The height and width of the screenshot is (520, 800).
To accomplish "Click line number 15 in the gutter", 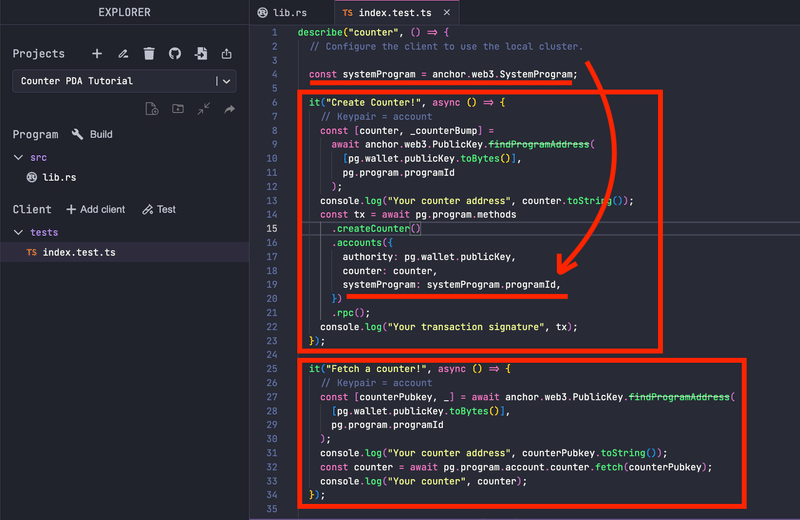I will tap(272, 229).
